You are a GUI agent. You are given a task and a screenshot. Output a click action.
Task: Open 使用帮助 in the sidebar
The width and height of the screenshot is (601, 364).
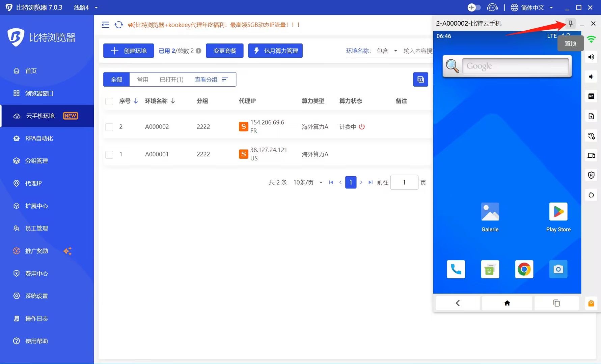pos(47,341)
